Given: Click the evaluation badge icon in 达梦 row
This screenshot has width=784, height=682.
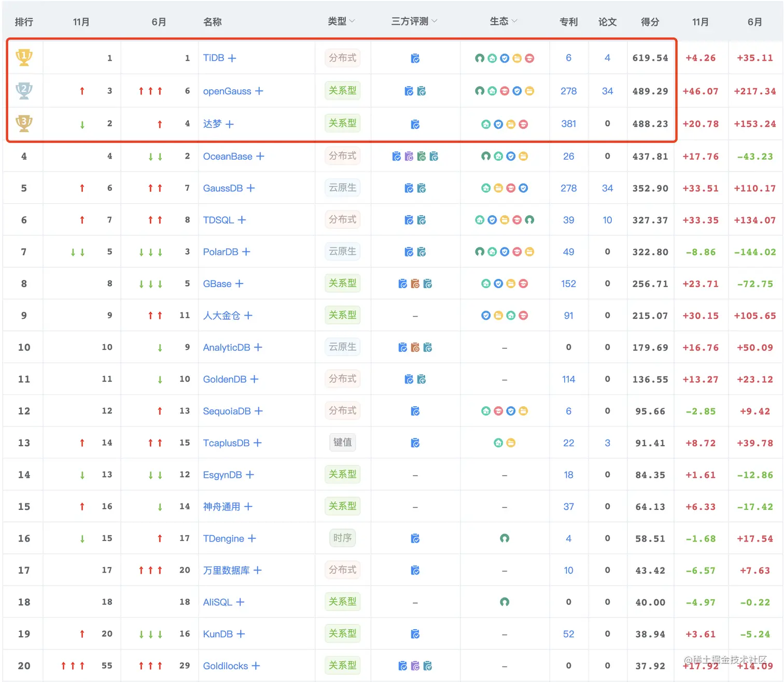Looking at the screenshot, I should pyautogui.click(x=415, y=124).
